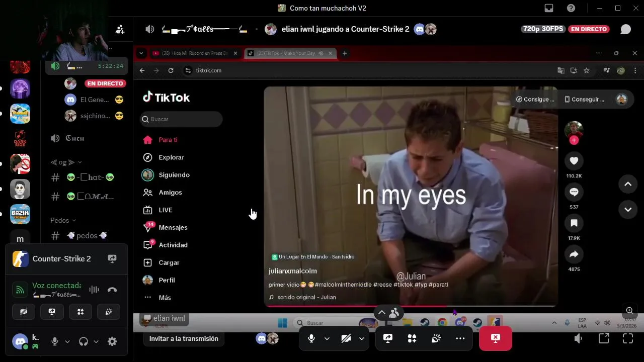Click Windows Start button in streamed taskbar
The width and height of the screenshot is (644, 362).
tap(282, 323)
